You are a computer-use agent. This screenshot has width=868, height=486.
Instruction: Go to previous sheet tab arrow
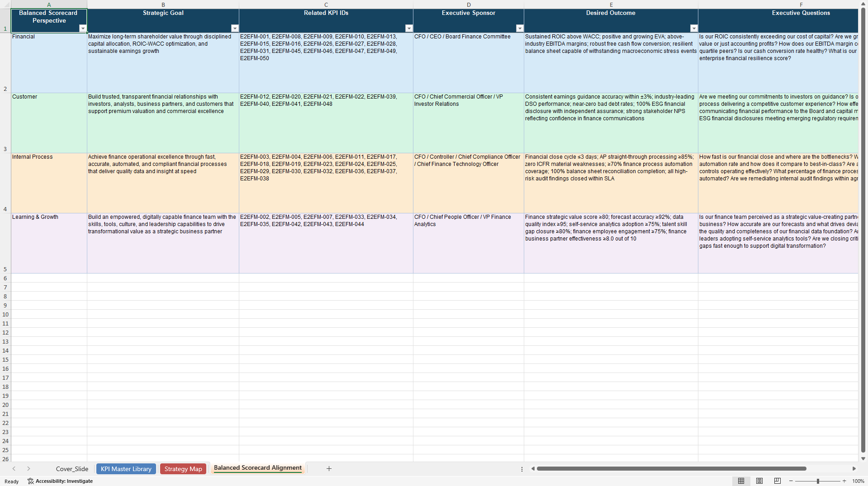(14, 469)
